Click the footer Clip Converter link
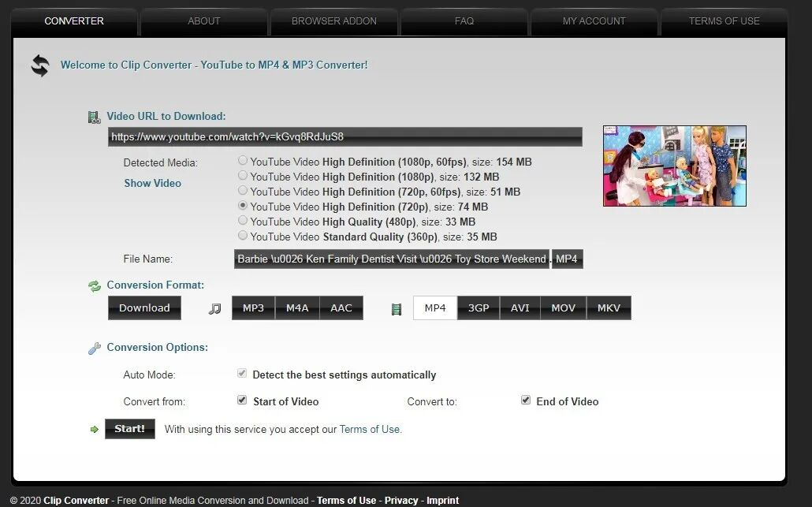 coord(76,500)
